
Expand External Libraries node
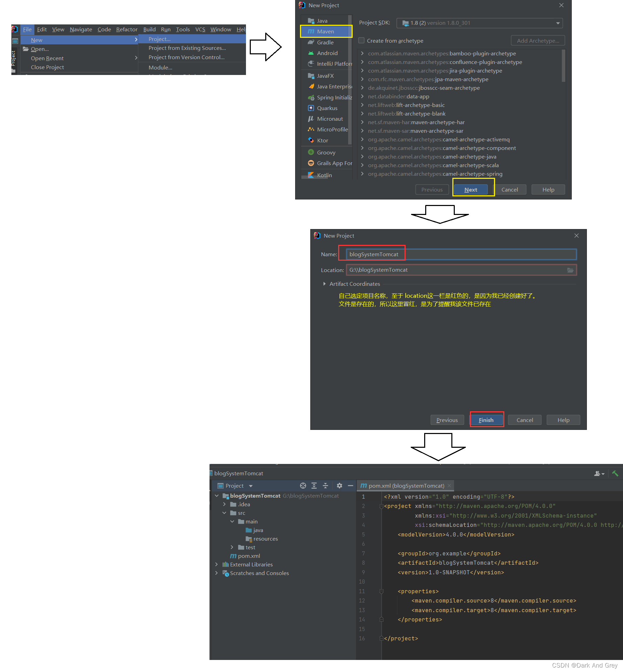216,564
